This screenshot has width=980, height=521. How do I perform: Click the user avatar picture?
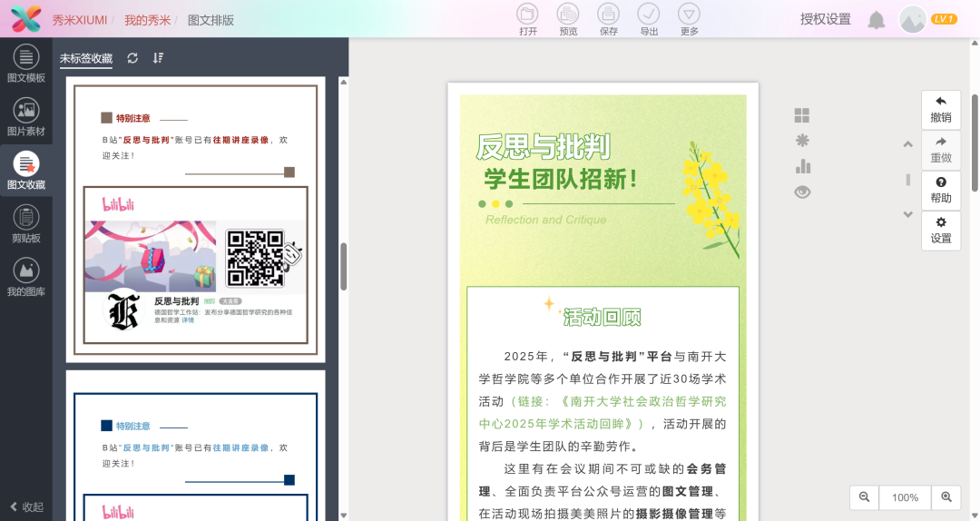point(913,19)
